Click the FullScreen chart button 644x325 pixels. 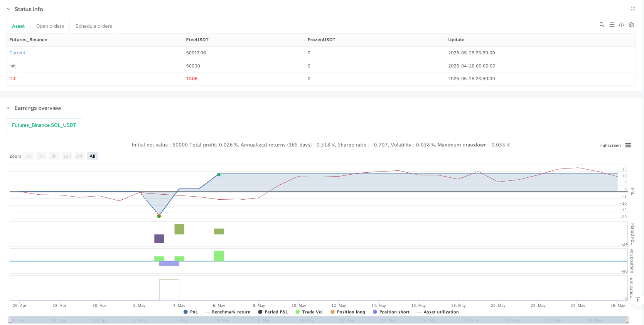(x=610, y=145)
